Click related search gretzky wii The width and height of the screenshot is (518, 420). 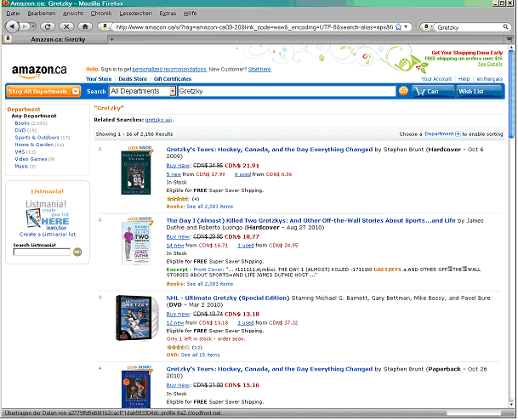(158, 120)
